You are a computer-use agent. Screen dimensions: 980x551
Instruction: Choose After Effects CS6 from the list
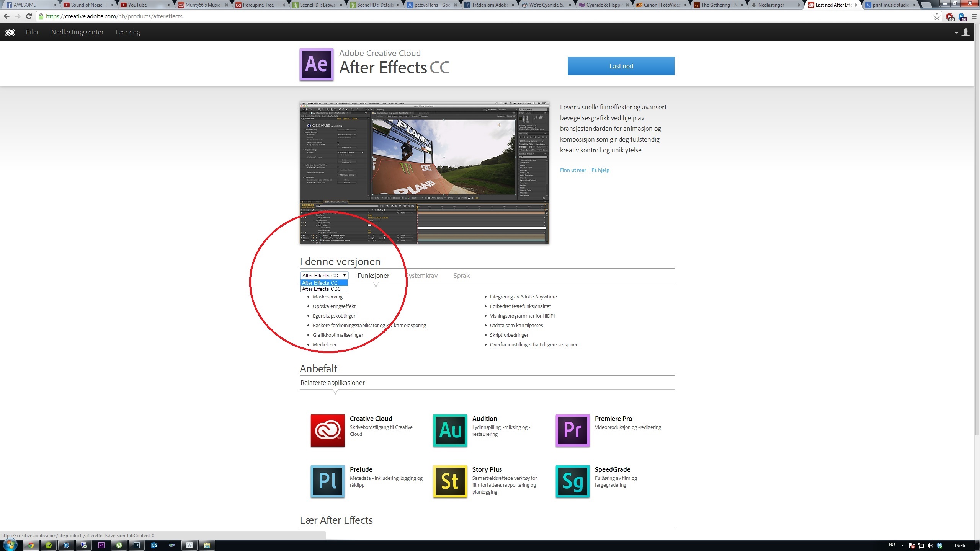click(x=324, y=289)
